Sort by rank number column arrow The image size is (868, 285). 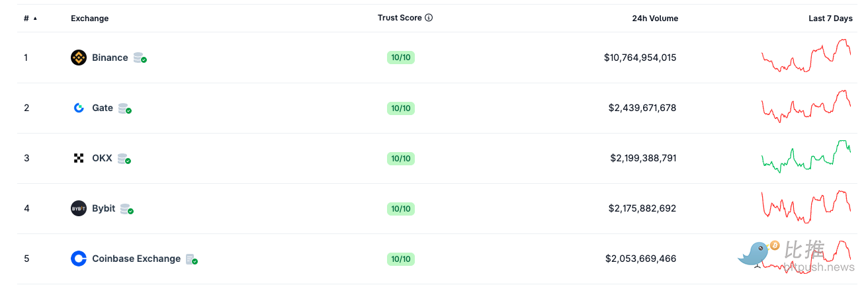point(35,19)
